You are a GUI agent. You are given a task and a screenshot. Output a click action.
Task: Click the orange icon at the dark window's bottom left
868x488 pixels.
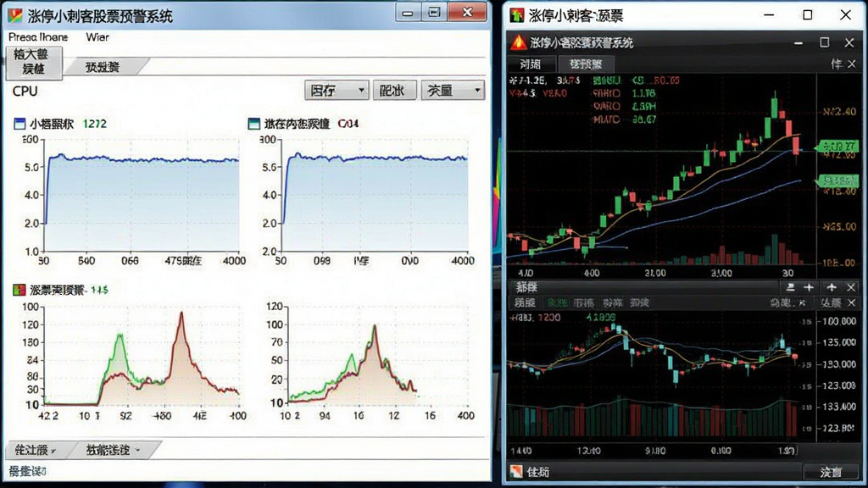click(x=516, y=471)
